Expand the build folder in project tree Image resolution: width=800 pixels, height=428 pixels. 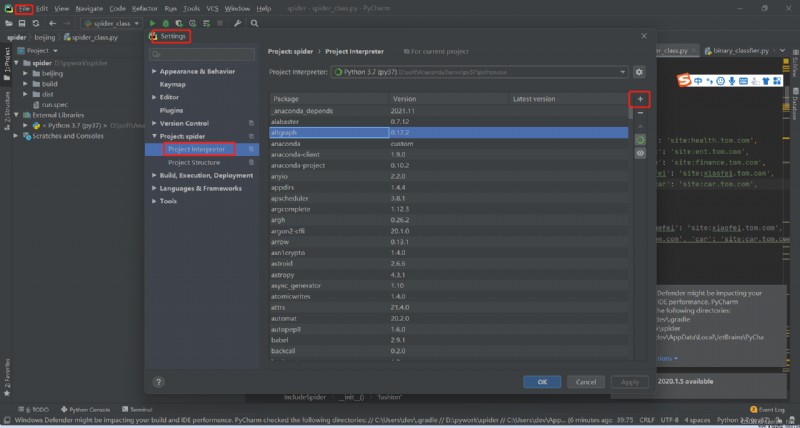pos(26,84)
